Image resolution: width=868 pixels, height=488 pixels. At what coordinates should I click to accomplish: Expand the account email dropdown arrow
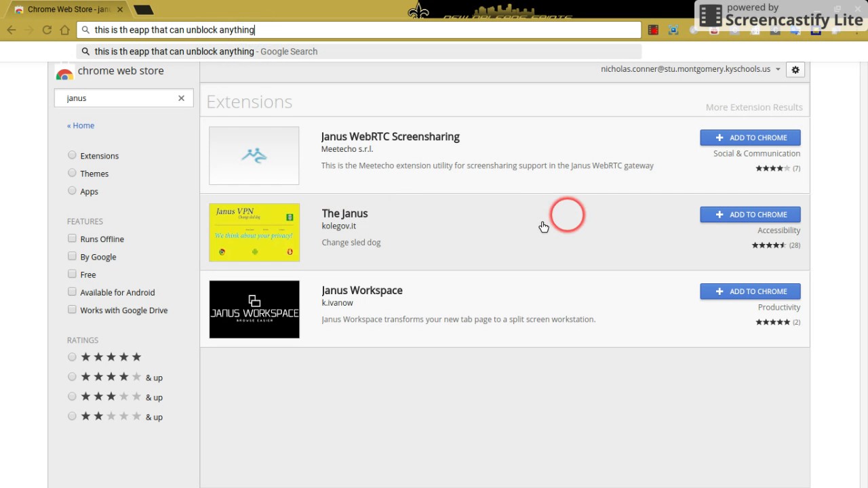778,69
